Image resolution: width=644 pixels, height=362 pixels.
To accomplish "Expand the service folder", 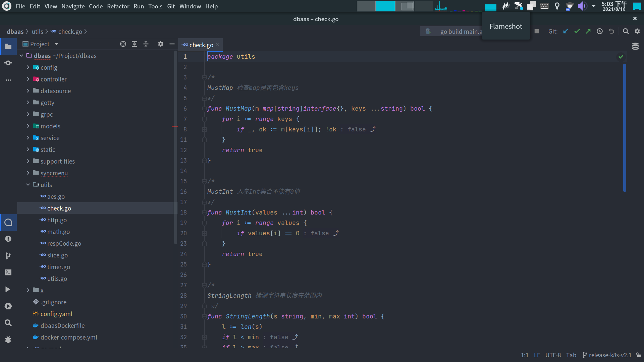I will pos(28,138).
